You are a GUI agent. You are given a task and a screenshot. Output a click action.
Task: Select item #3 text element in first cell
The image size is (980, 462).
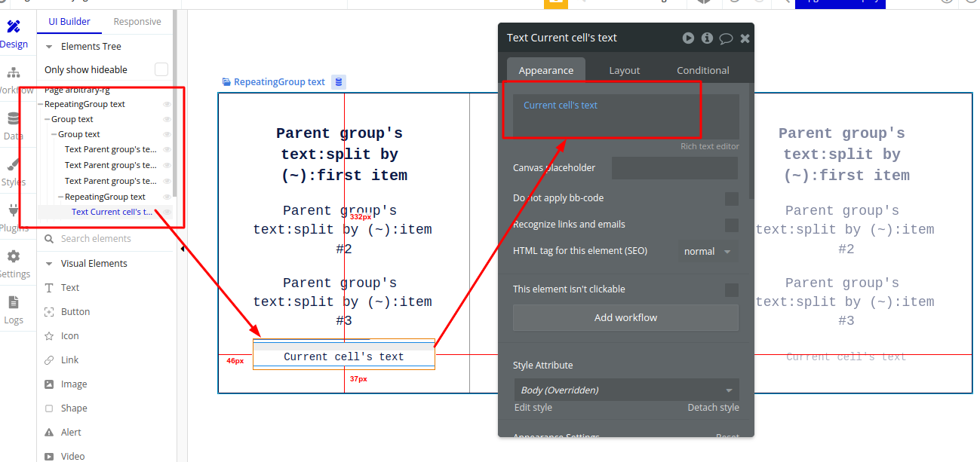coord(344,301)
